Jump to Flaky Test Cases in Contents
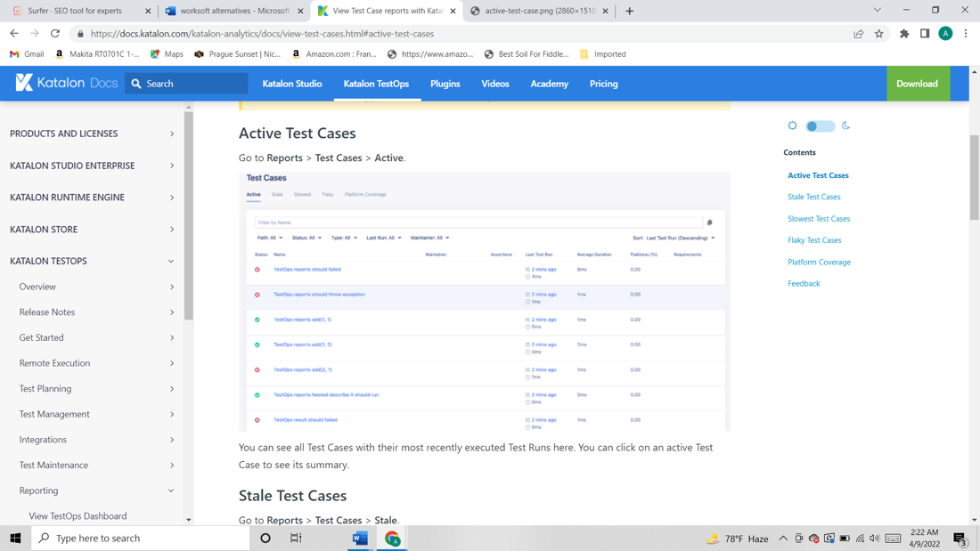980x551 pixels. point(814,239)
